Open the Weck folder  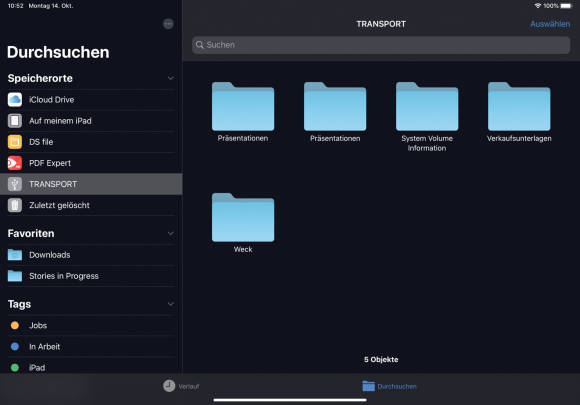243,223
